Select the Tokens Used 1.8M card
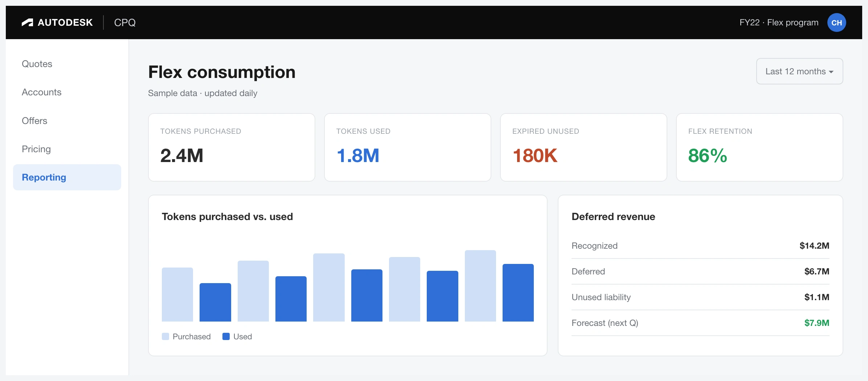This screenshot has height=381, width=868. click(x=408, y=148)
